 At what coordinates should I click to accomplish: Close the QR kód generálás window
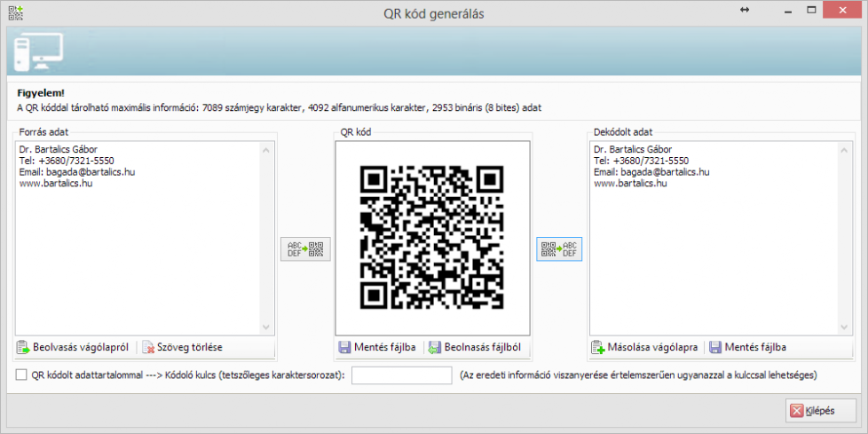[842, 10]
